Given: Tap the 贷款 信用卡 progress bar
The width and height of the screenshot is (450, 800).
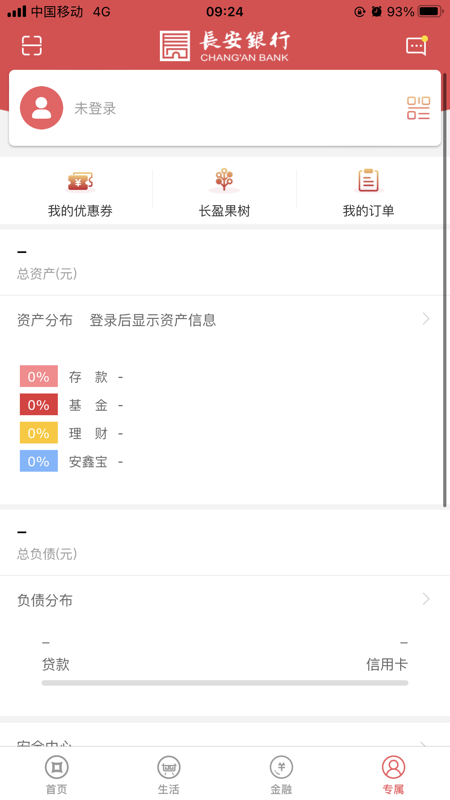Looking at the screenshot, I should click(x=225, y=683).
